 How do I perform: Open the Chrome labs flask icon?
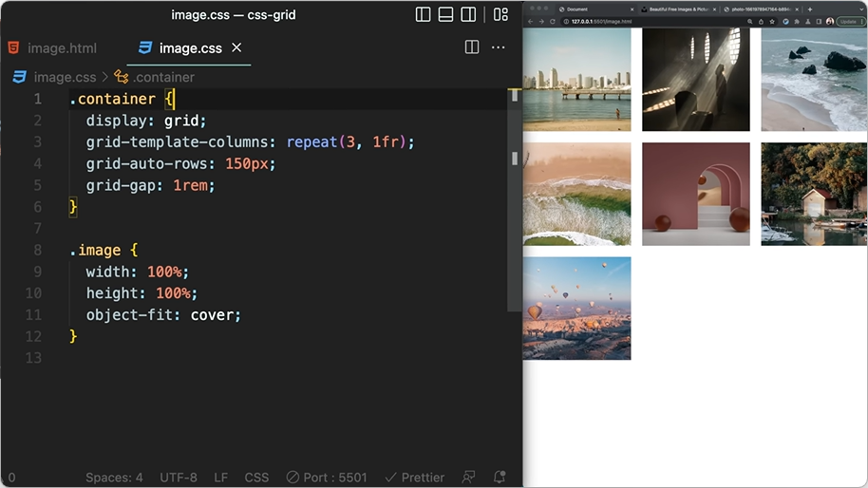coord(808,22)
